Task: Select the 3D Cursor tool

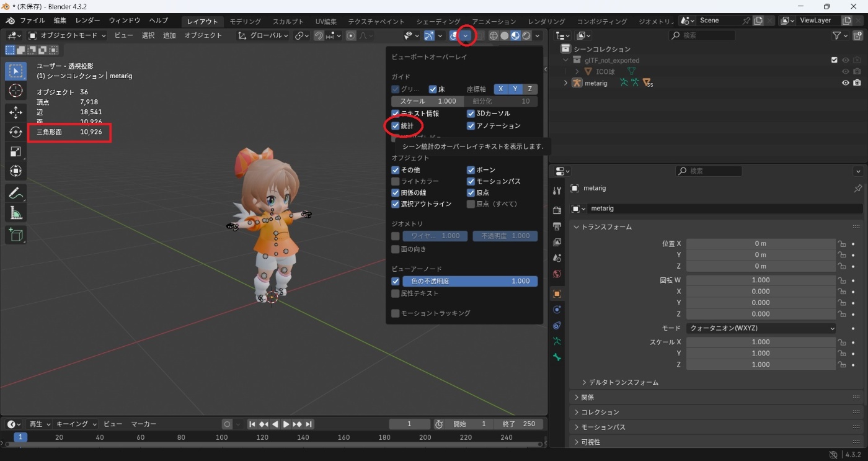Action: tap(16, 91)
